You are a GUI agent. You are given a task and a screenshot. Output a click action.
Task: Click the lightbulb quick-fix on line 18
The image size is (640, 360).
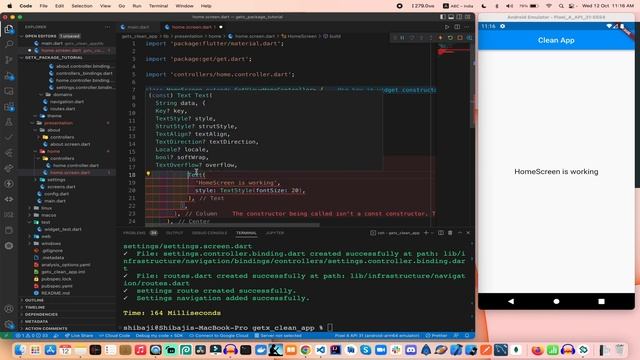[148, 174]
